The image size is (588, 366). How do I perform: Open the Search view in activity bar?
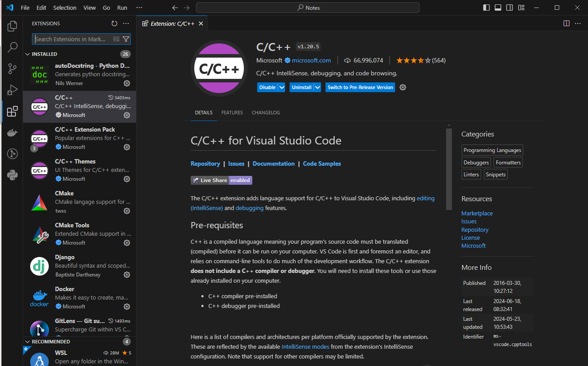[12, 47]
